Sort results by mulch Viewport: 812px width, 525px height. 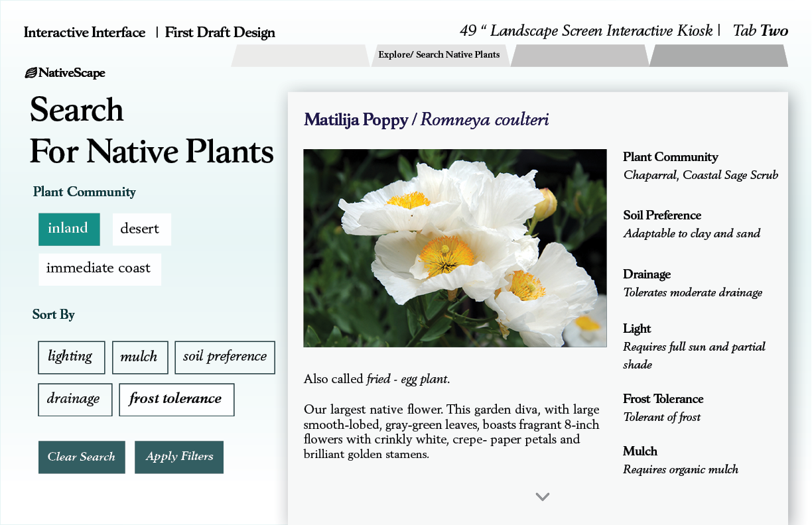[139, 357]
